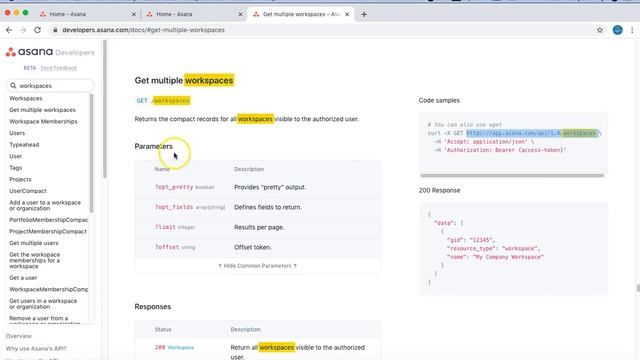Reload the page with refresh icon

pyautogui.click(x=37, y=30)
